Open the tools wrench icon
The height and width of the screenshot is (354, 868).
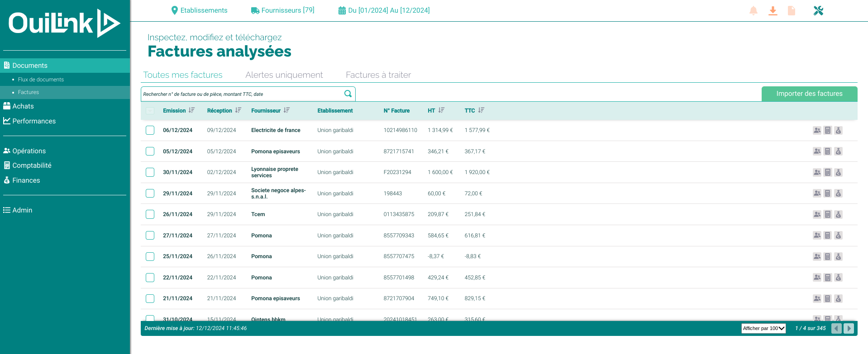pyautogui.click(x=818, y=11)
